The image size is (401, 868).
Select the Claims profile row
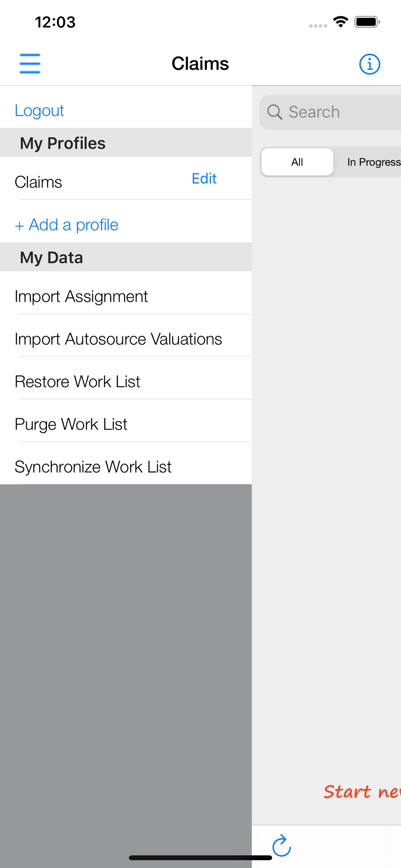39,182
